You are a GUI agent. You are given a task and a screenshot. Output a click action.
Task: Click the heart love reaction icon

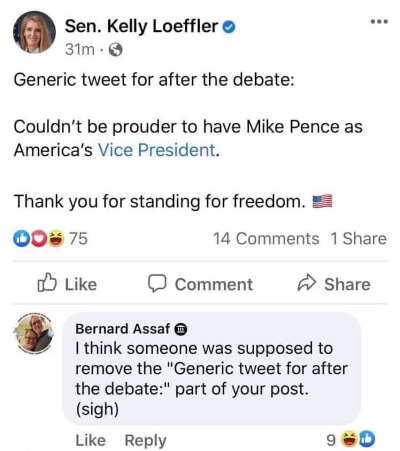pyautogui.click(x=39, y=239)
